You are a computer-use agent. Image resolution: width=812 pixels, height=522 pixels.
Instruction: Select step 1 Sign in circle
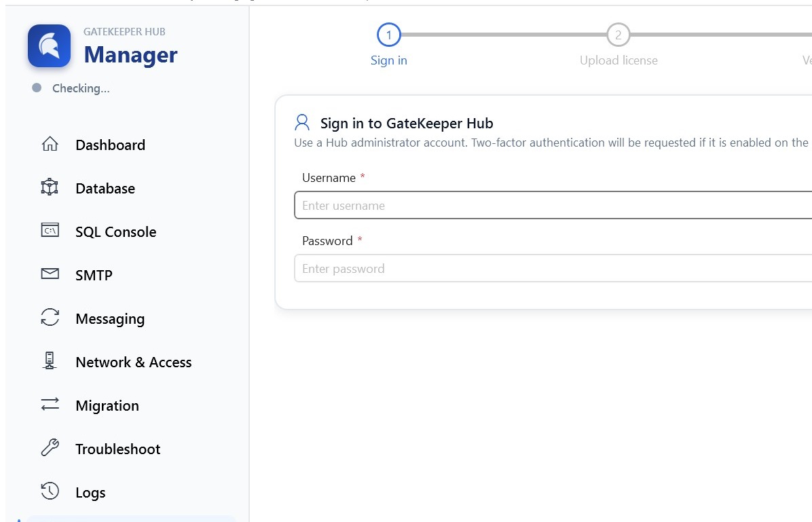[x=389, y=35]
